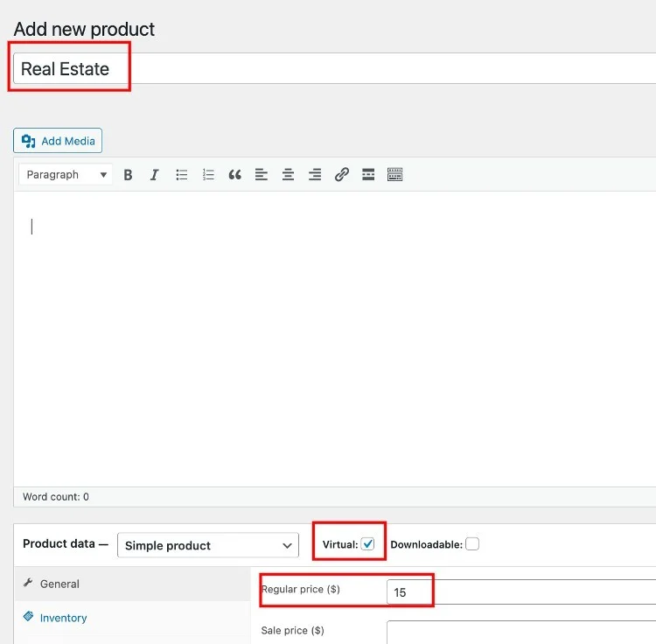The width and height of the screenshot is (656, 644).
Task: Align text right in the editor
Action: [x=315, y=174]
